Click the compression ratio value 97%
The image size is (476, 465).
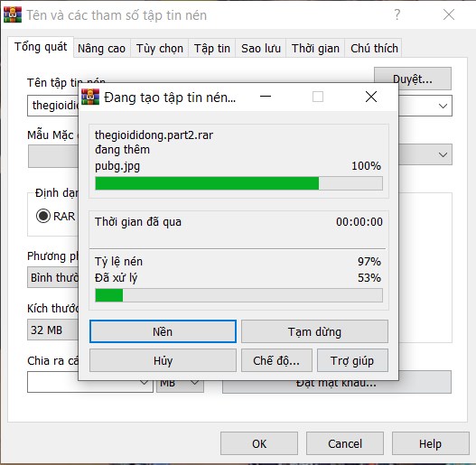point(369,261)
